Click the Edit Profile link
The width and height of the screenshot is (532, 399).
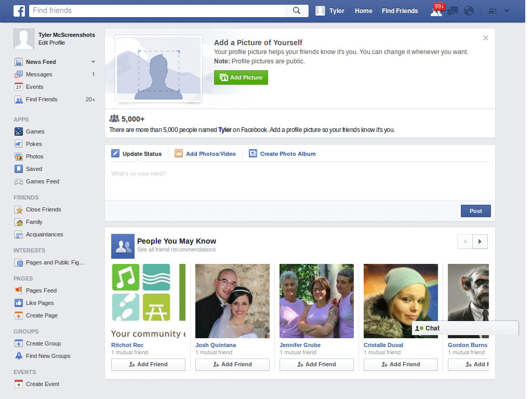click(x=51, y=43)
